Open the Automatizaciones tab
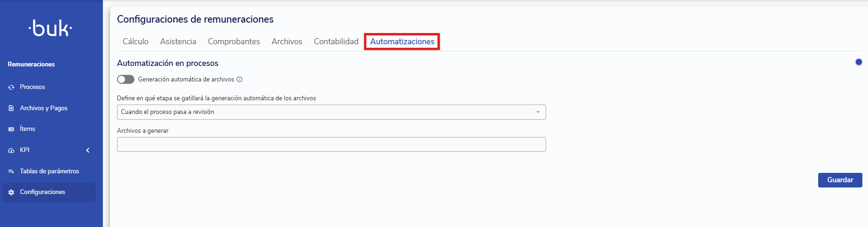The image size is (868, 227). click(x=402, y=41)
